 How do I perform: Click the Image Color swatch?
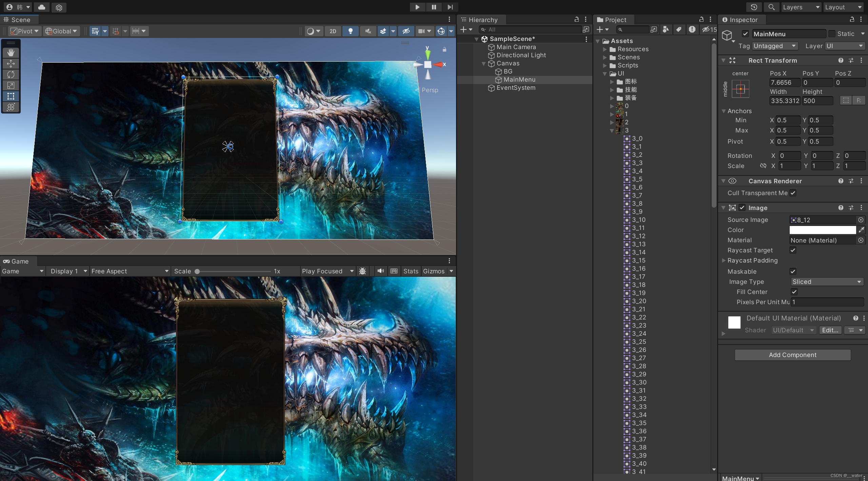point(823,230)
